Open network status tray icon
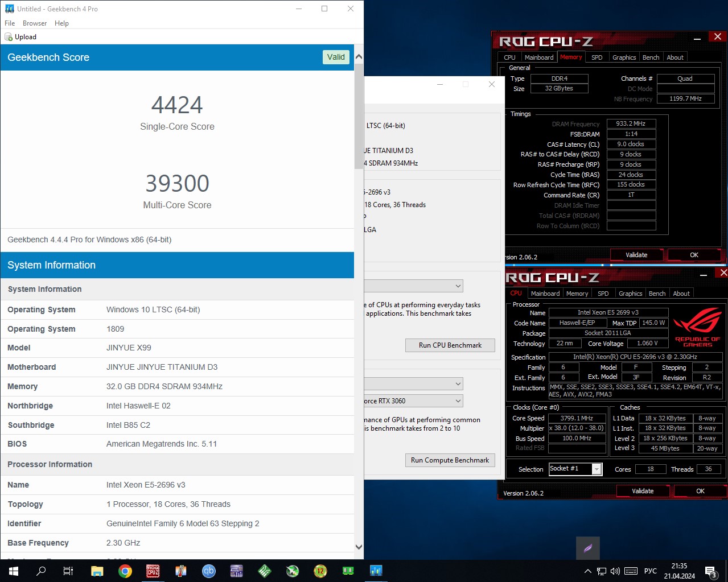This screenshot has width=728, height=582. pos(601,571)
